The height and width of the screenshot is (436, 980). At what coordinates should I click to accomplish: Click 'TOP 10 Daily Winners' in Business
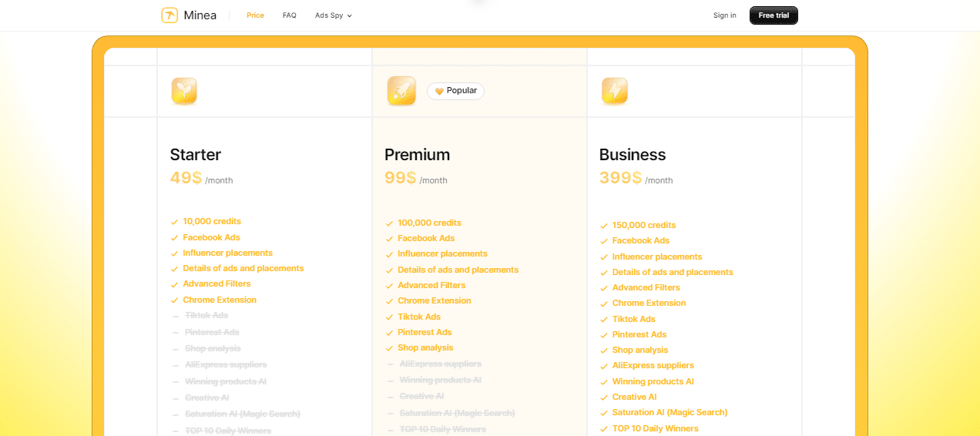click(x=655, y=428)
